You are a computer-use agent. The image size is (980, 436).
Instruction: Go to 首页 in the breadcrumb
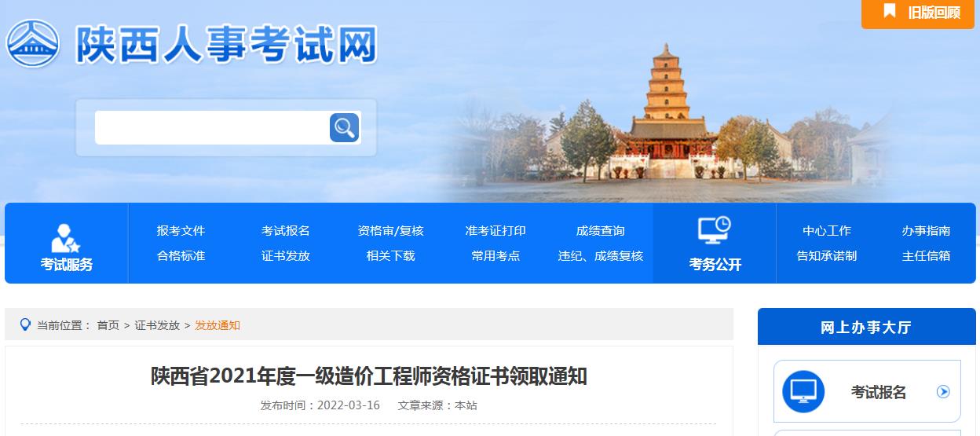coord(108,325)
